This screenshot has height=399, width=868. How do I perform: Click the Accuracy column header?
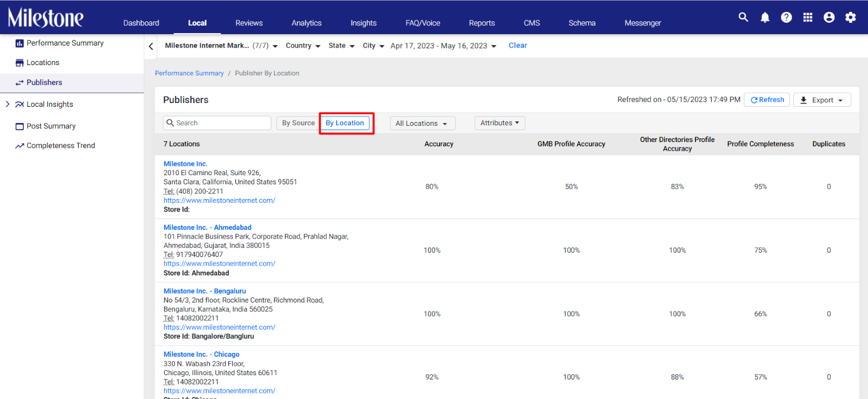coord(439,144)
